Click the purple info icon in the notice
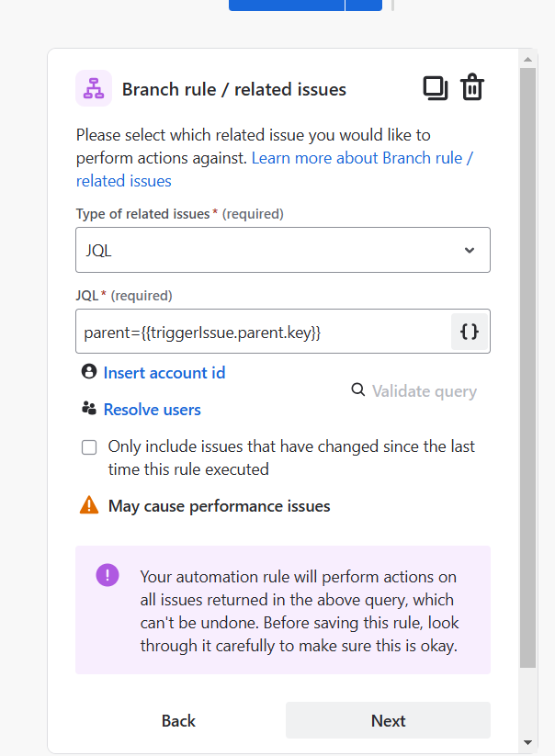Image resolution: width=555 pixels, height=756 pixels. pos(108,574)
